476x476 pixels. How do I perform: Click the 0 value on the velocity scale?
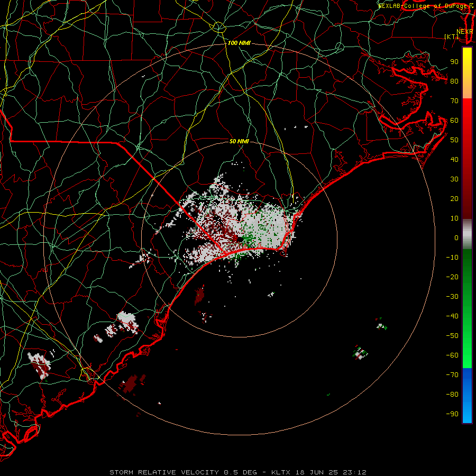[456, 238]
